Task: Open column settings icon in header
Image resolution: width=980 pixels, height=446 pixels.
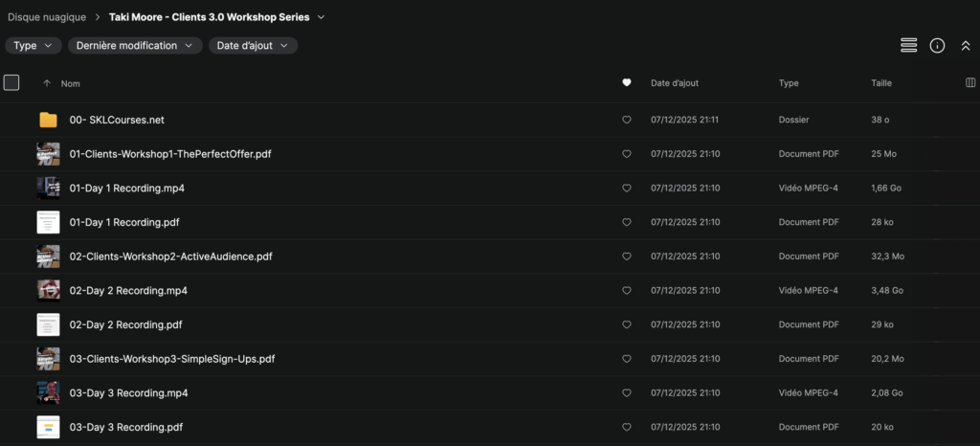Action: pyautogui.click(x=970, y=83)
